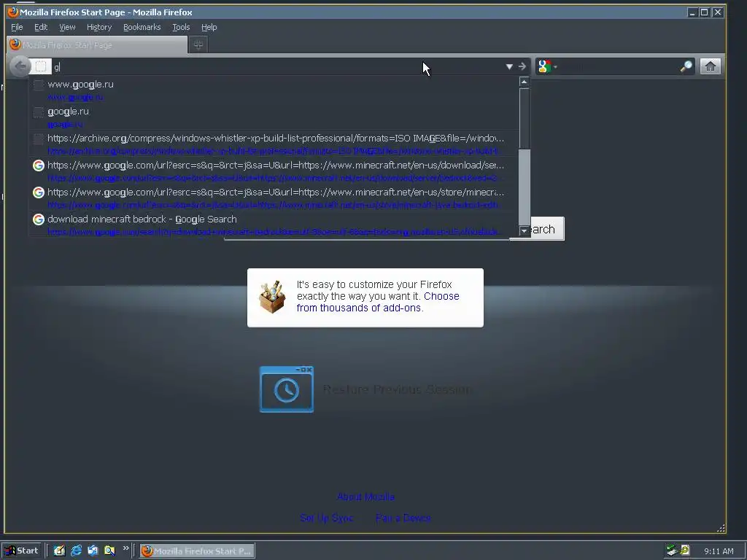Click autocomplete list scroll down arrow

pyautogui.click(x=524, y=230)
